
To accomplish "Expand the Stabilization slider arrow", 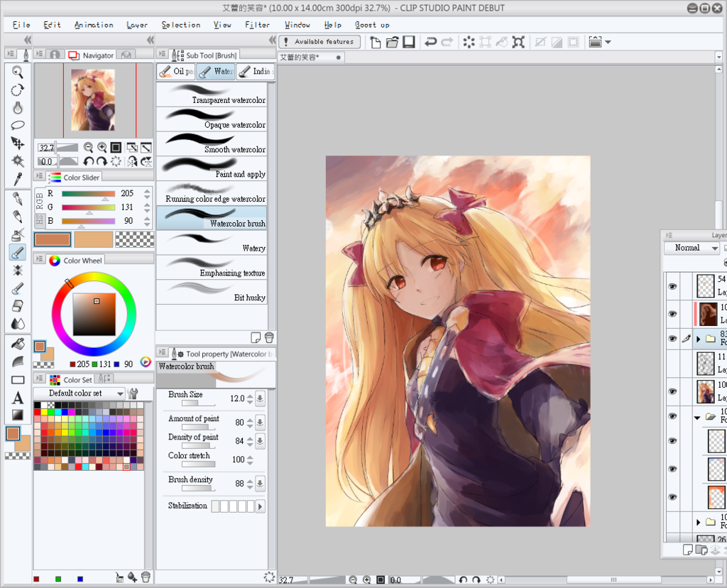I will (x=260, y=506).
